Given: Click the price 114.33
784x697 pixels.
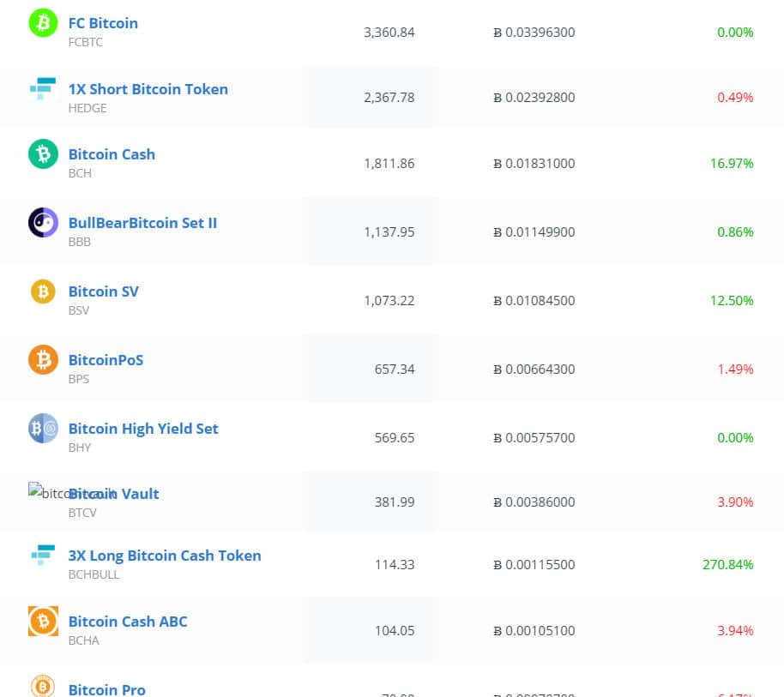Looking at the screenshot, I should 395,565.
